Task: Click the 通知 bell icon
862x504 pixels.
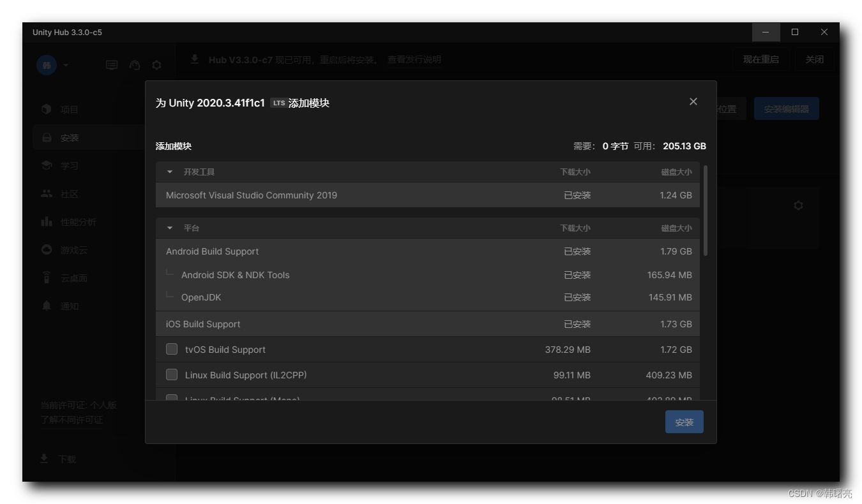Action: click(47, 306)
